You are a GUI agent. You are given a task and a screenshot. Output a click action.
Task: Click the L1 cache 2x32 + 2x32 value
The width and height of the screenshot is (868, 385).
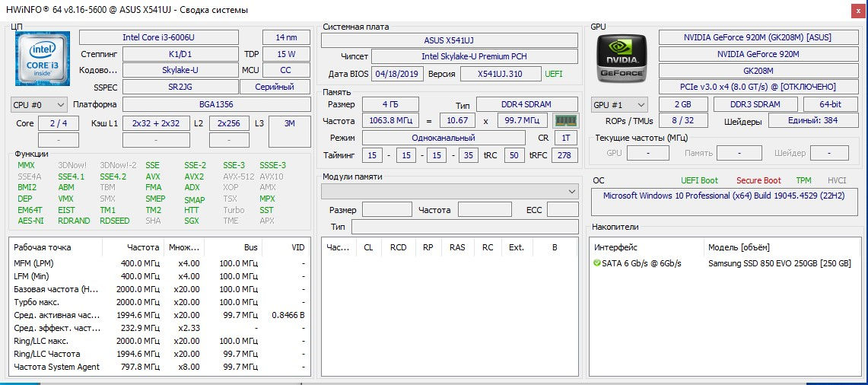tap(156, 123)
